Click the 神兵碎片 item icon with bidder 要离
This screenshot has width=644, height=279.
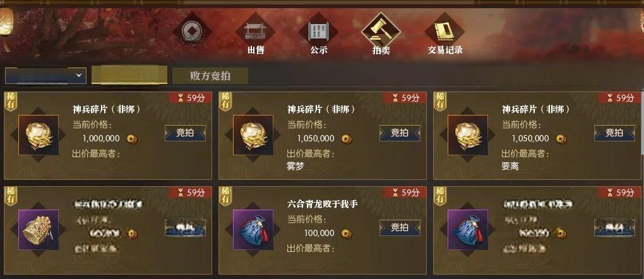pos(468,135)
